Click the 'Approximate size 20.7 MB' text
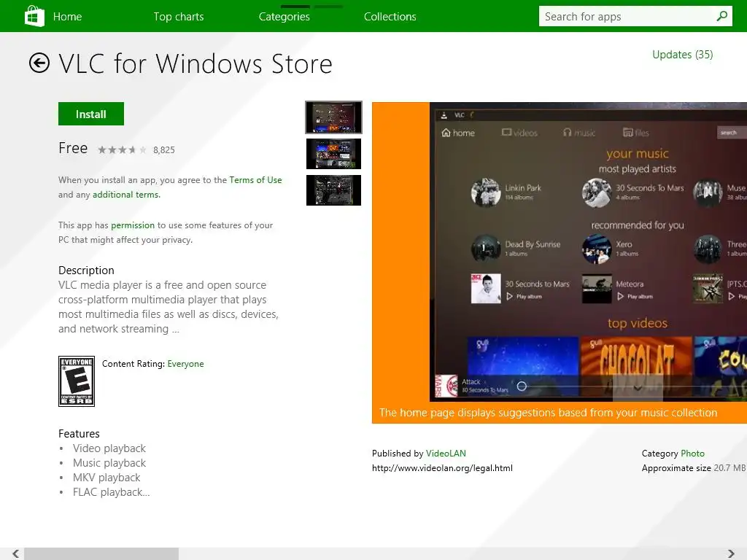 click(694, 468)
